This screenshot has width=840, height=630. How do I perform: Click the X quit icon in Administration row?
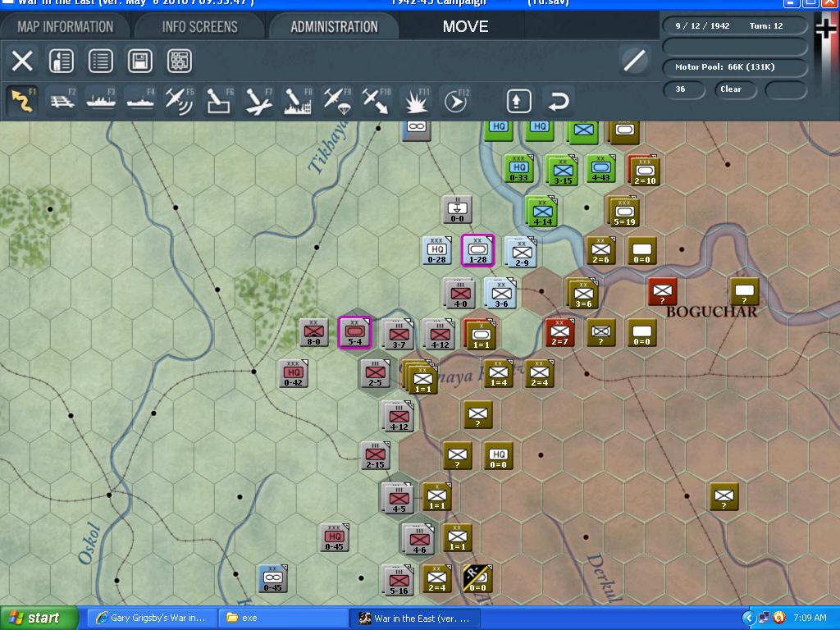tap(22, 61)
